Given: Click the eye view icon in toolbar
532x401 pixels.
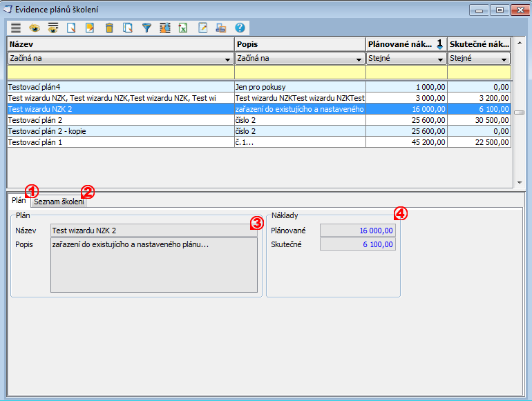Looking at the screenshot, I should click(x=35, y=28).
